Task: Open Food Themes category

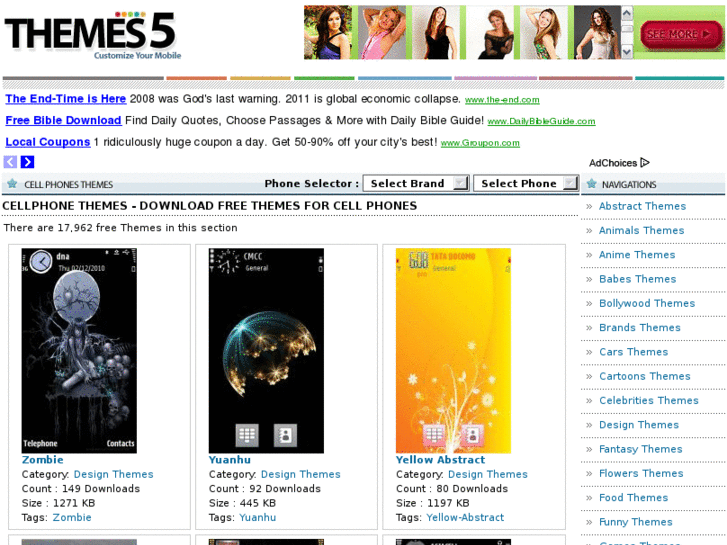Action: 633,498
